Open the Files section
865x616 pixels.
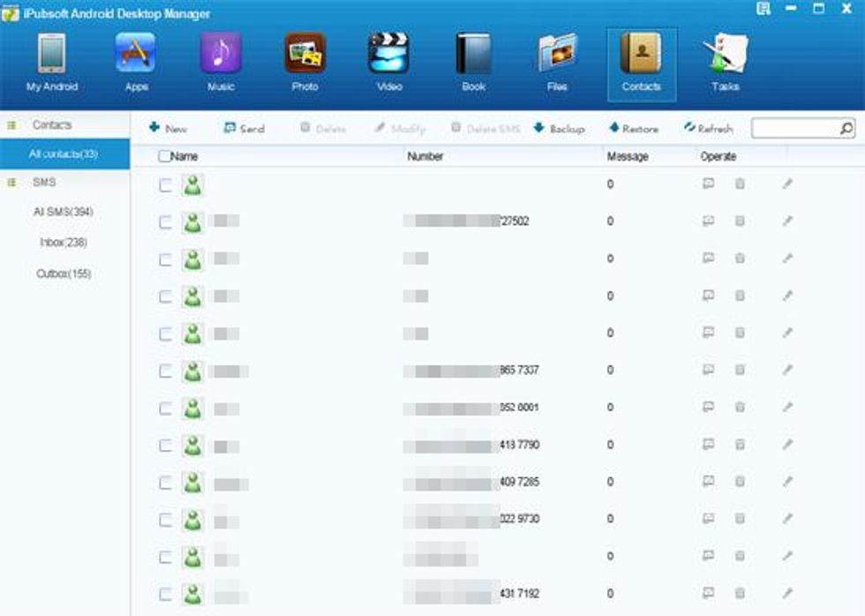[x=557, y=63]
